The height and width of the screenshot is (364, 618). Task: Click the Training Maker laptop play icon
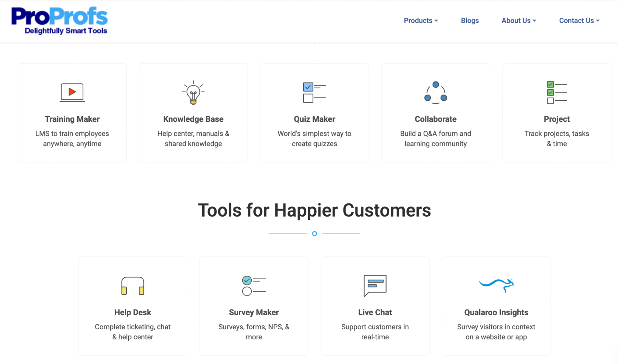pyautogui.click(x=72, y=92)
